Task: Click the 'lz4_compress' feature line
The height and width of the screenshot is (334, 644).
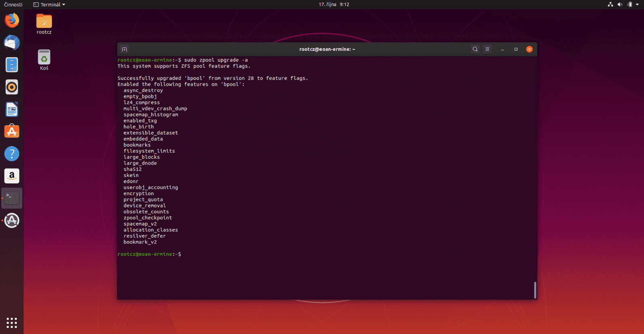Action: (x=142, y=102)
